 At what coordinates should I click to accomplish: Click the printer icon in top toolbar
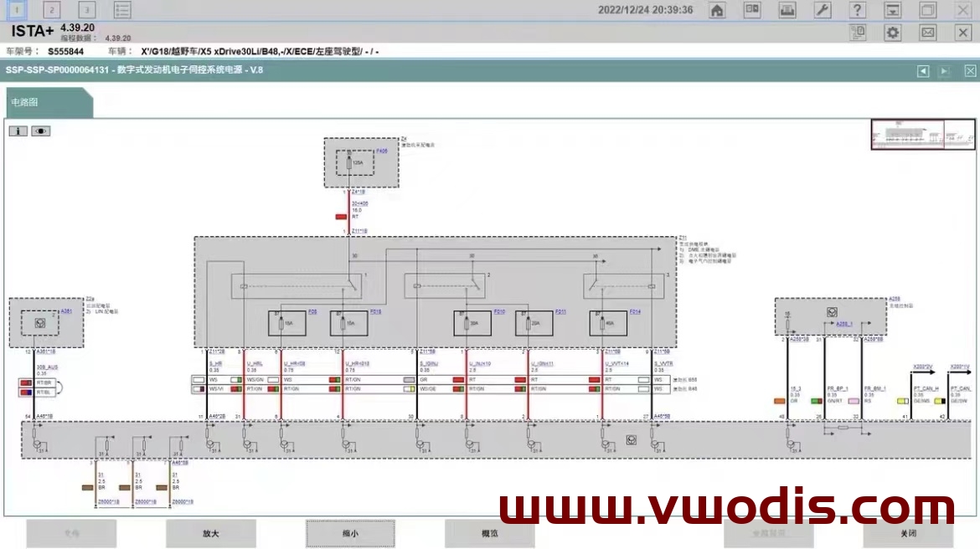tap(787, 10)
